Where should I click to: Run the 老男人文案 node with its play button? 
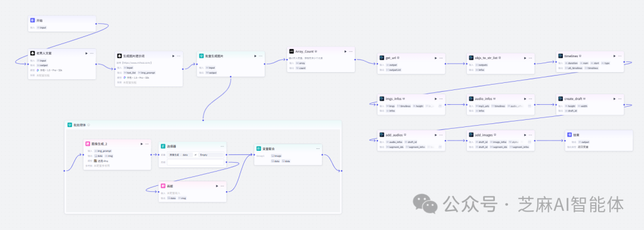(x=86, y=53)
